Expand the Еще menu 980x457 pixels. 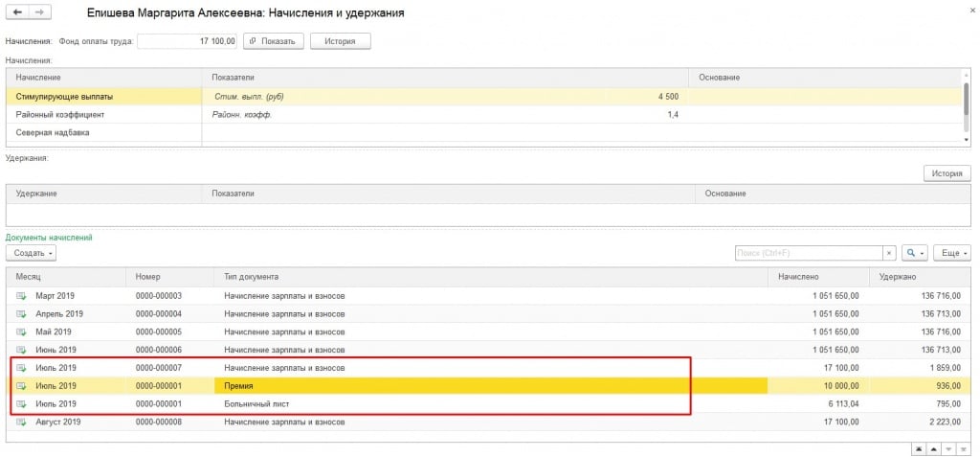point(952,253)
